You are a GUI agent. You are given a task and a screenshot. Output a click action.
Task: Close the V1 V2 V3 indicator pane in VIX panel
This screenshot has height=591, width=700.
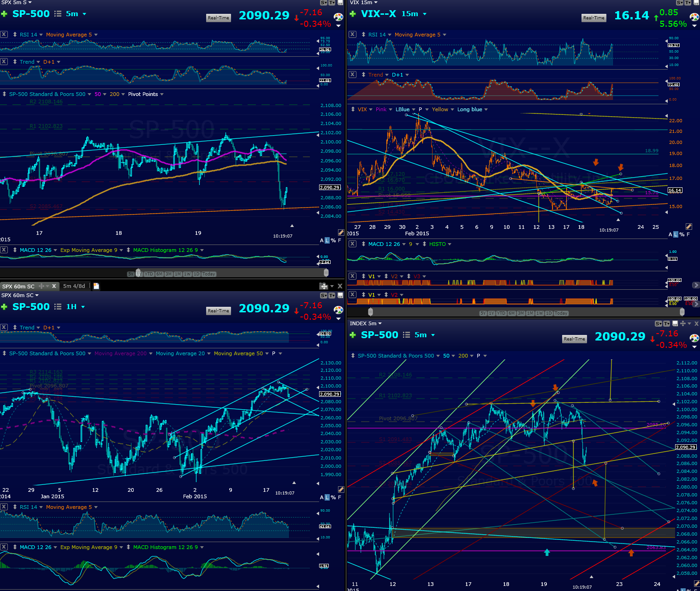pos(352,276)
